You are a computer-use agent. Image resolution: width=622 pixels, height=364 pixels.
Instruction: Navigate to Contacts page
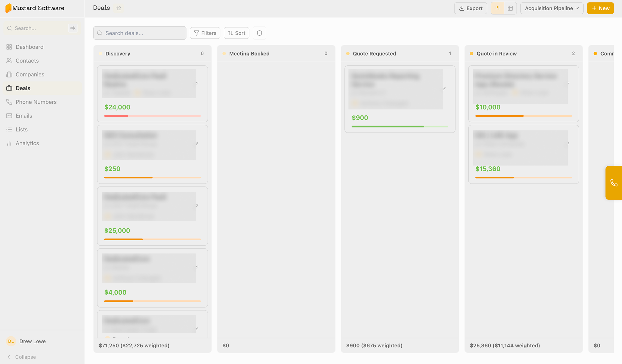[27, 61]
